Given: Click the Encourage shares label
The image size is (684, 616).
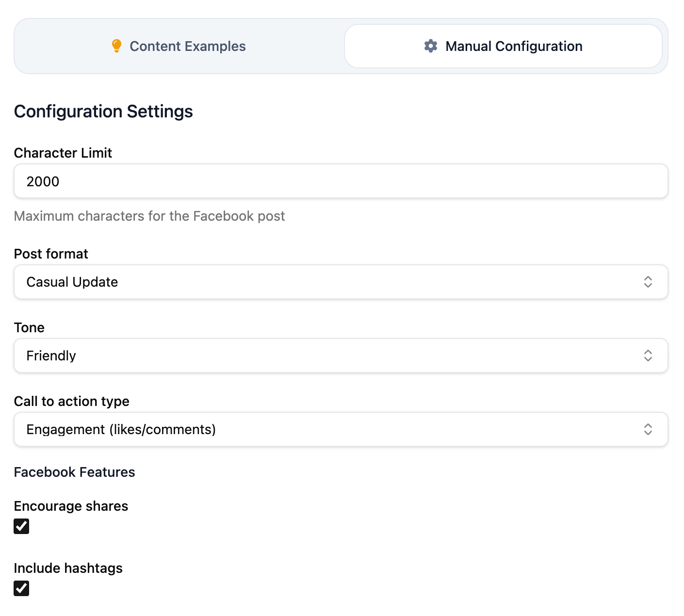Looking at the screenshot, I should tap(71, 506).
